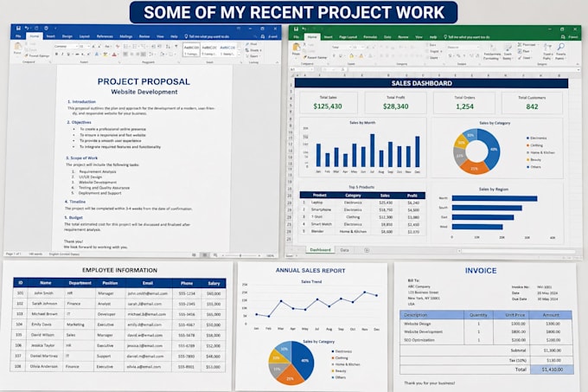Click the justify alignment icon in Word

coord(144,55)
